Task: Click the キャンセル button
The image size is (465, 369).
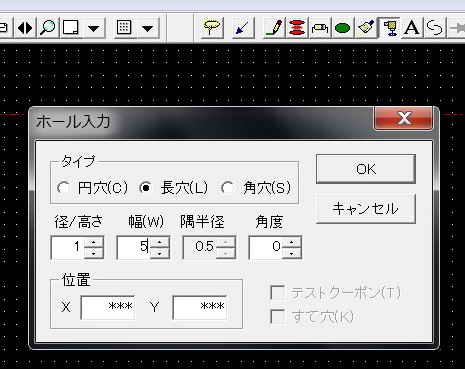Action: point(366,209)
